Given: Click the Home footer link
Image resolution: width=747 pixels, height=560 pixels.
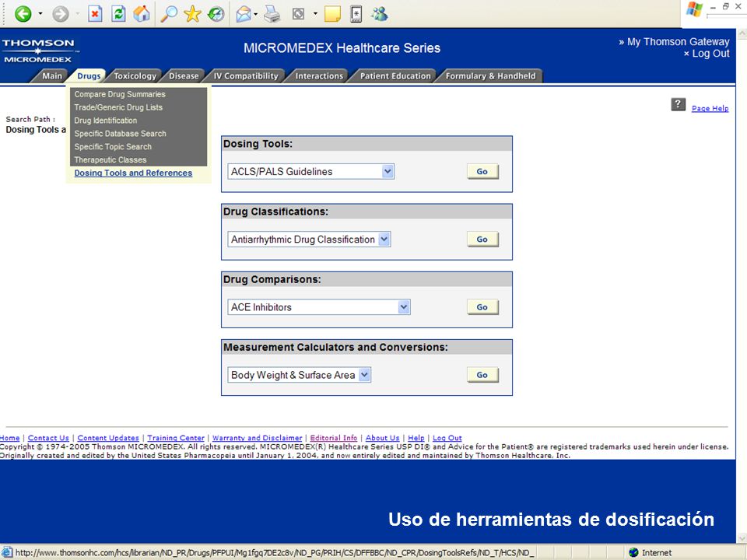Looking at the screenshot, I should pos(9,438).
